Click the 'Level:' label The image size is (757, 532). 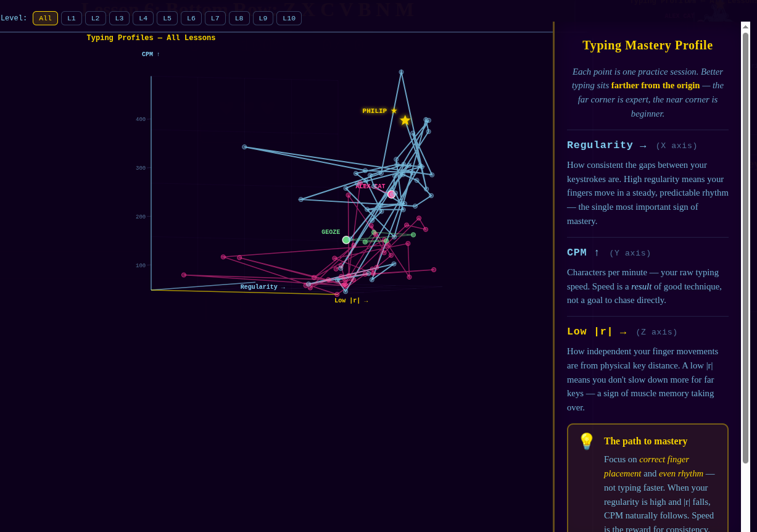14,19
